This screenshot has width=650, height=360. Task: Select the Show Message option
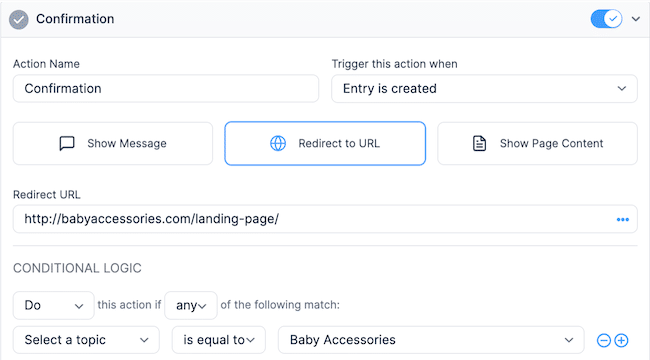(113, 144)
